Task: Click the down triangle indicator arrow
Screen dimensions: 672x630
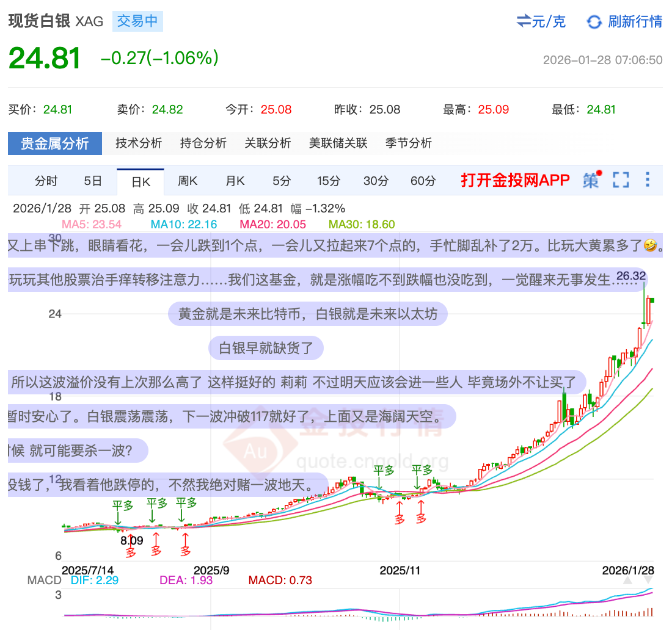Action: click(x=648, y=581)
